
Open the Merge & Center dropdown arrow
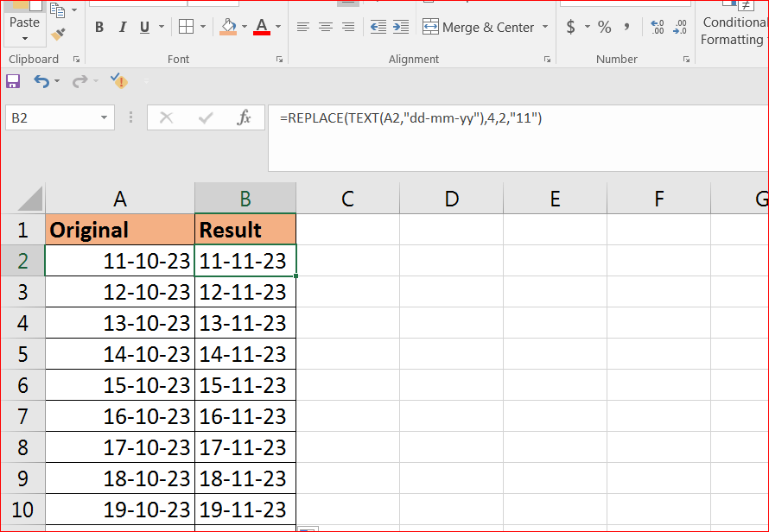545,28
